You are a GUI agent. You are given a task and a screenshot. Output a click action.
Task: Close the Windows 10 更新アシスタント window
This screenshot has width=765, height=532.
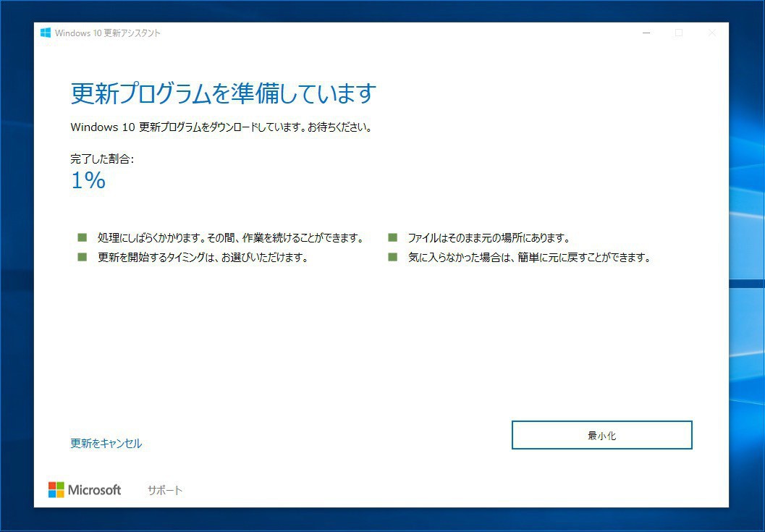click(x=712, y=33)
